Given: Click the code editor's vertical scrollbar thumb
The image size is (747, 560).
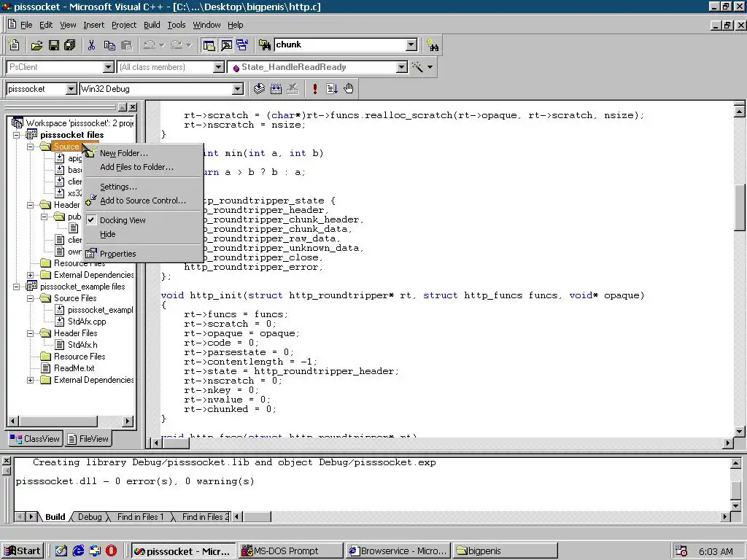Looking at the screenshot, I should pyautogui.click(x=740, y=206).
